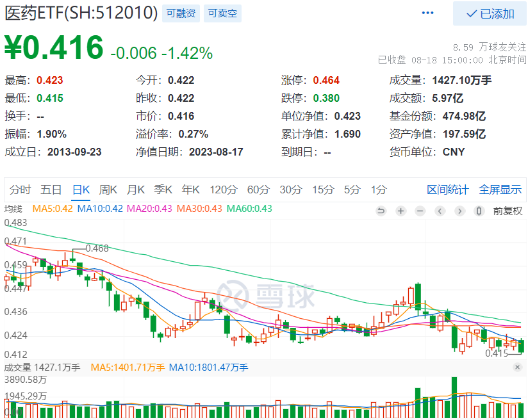Open the three-dot more options menu

pyautogui.click(x=427, y=13)
